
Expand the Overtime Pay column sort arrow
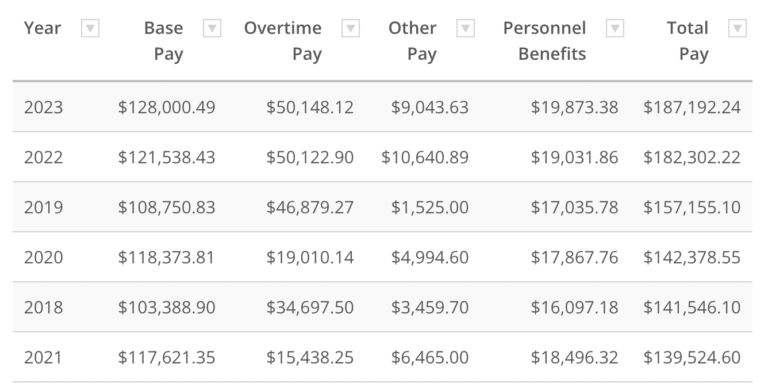click(351, 28)
